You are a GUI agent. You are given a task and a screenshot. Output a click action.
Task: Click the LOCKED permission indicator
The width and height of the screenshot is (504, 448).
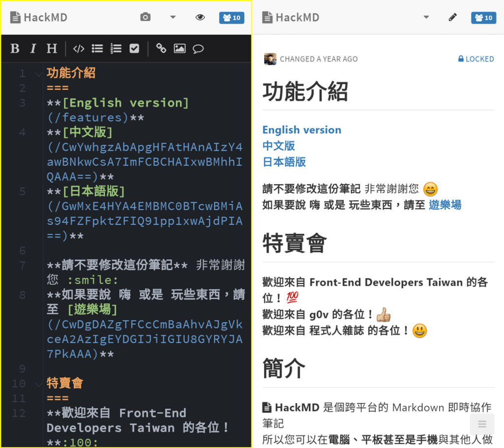(475, 59)
